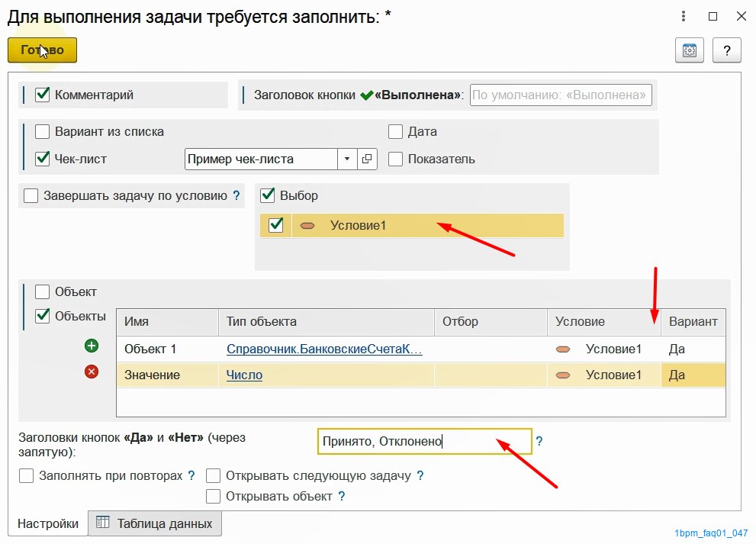Open the selected checklist via open icon
The width and height of the screenshot is (756, 544).
(x=367, y=159)
